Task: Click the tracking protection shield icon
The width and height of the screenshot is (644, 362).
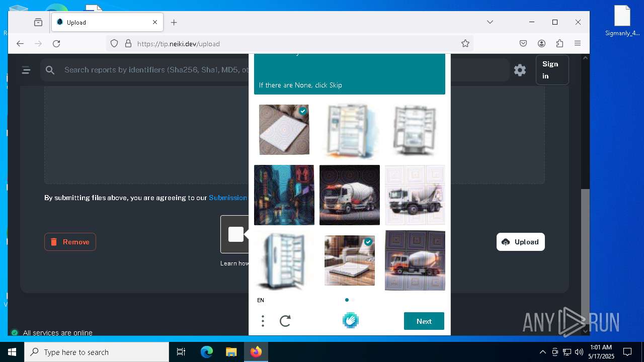Action: point(114,44)
